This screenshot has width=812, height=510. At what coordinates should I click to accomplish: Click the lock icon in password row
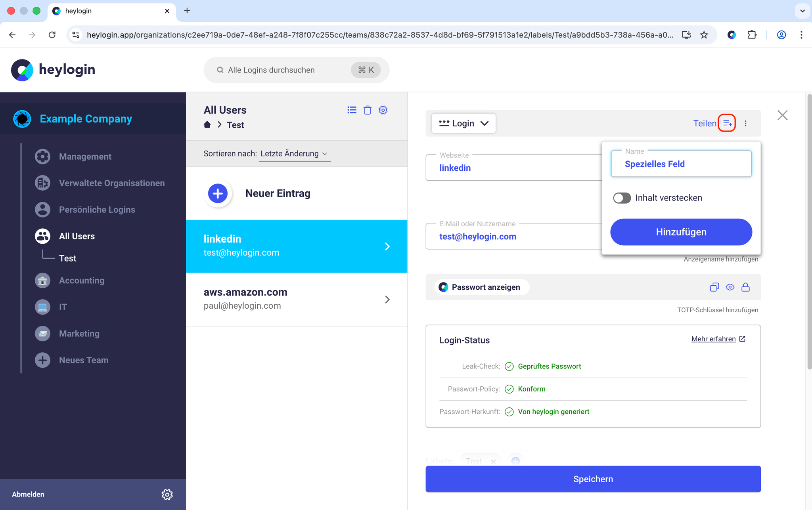[745, 287]
